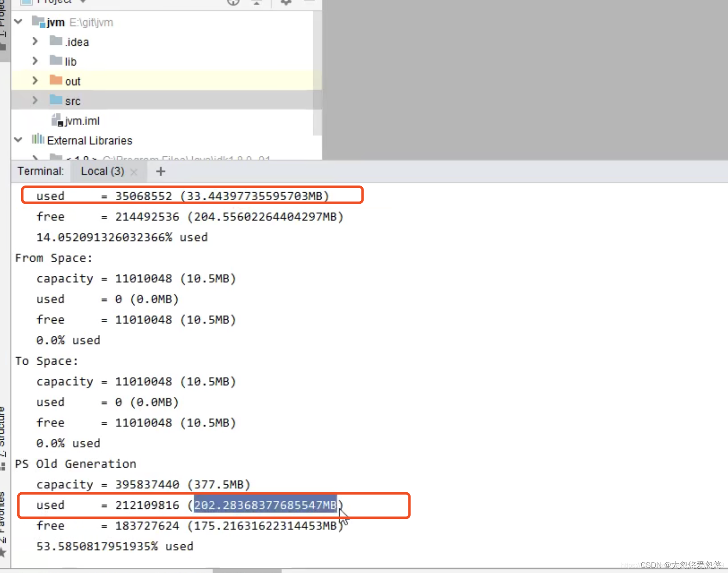Click the 53.5850817951935% used line
Viewport: 728px width, 573px height.
coord(115,546)
